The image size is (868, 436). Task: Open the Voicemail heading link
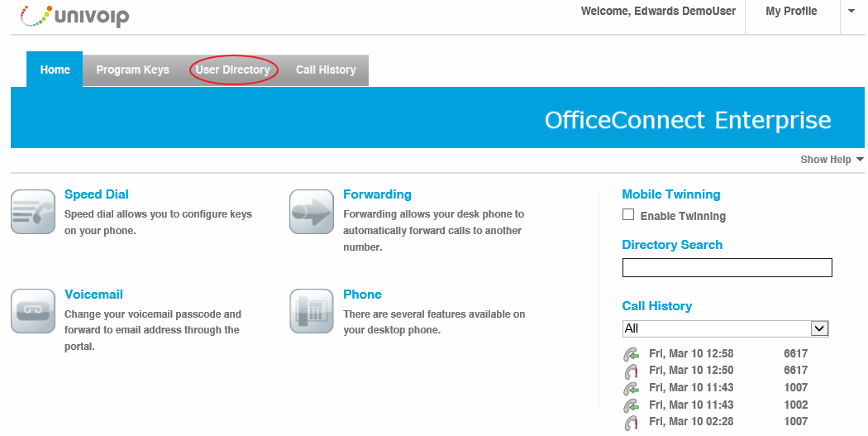pyautogui.click(x=93, y=295)
